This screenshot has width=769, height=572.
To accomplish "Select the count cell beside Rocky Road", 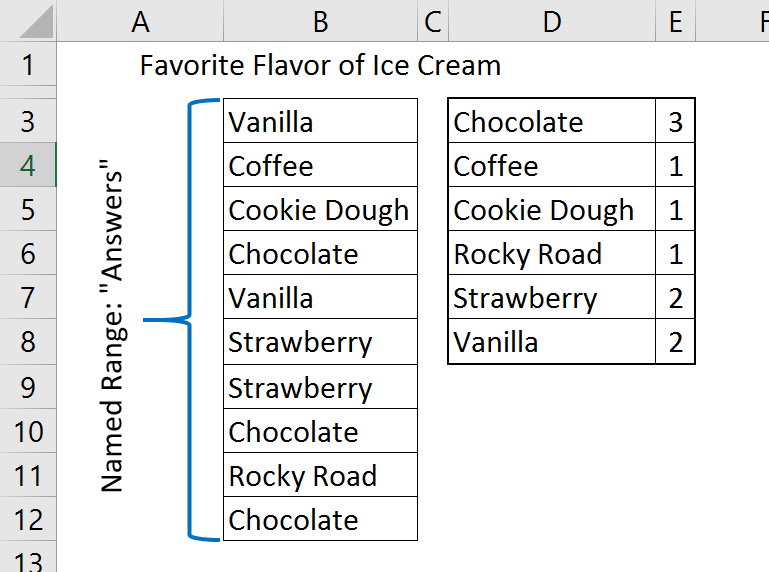I will (676, 254).
